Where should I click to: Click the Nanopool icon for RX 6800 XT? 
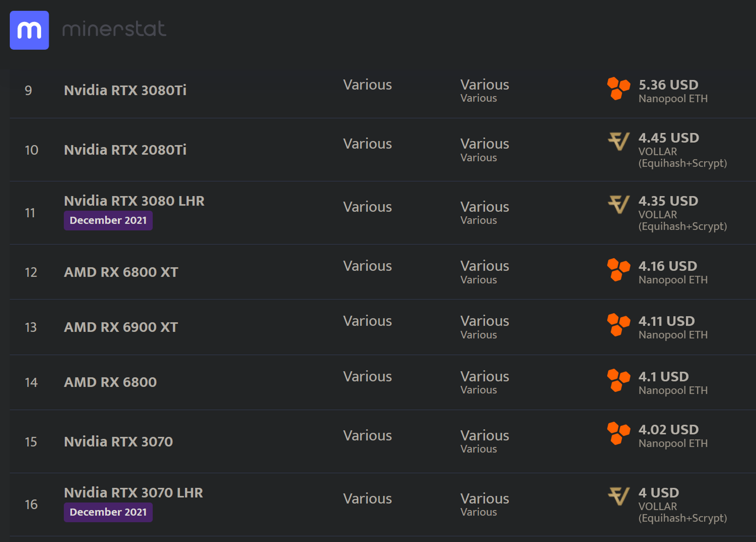tap(618, 270)
